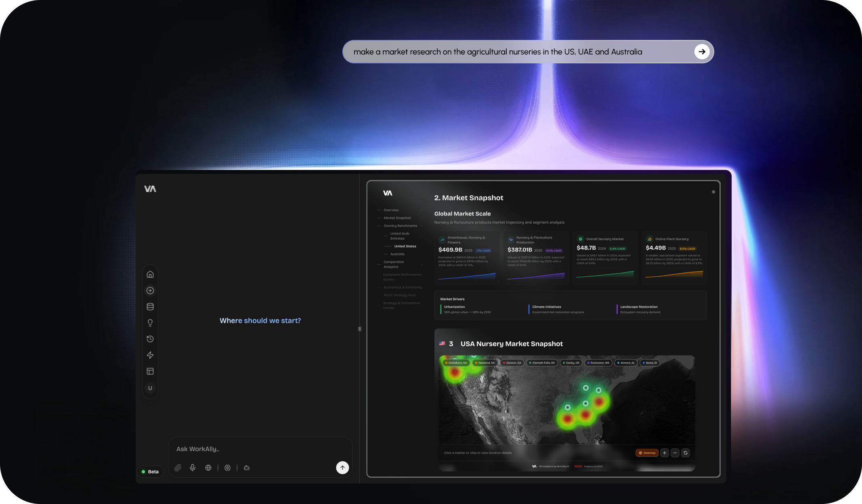The width and height of the screenshot is (862, 504).
Task: Toggle the Heatmap button on map
Action: [647, 453]
